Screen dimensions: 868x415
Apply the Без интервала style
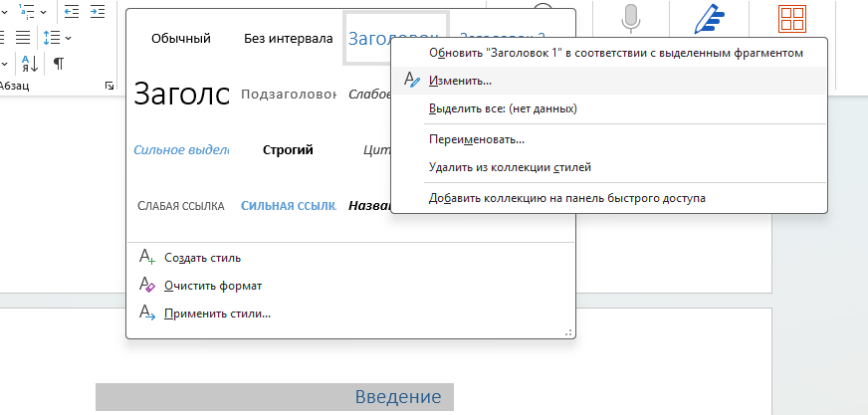pyautogui.click(x=289, y=39)
